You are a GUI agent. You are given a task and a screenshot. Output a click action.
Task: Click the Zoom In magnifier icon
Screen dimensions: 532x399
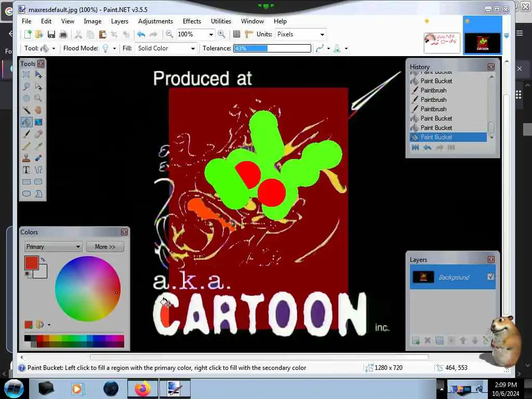click(x=221, y=34)
